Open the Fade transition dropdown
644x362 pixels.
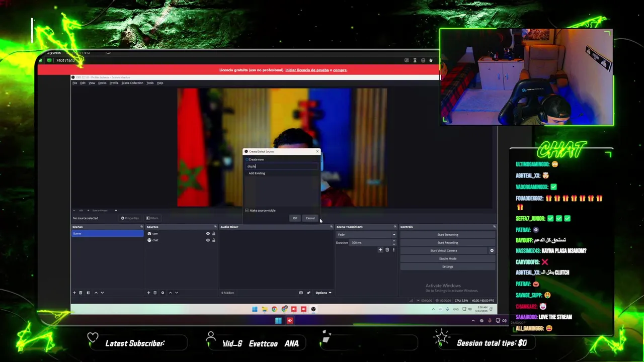point(366,235)
